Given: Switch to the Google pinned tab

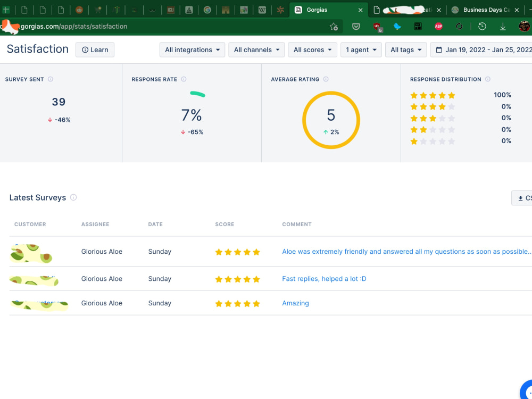Looking at the screenshot, I should point(207,10).
